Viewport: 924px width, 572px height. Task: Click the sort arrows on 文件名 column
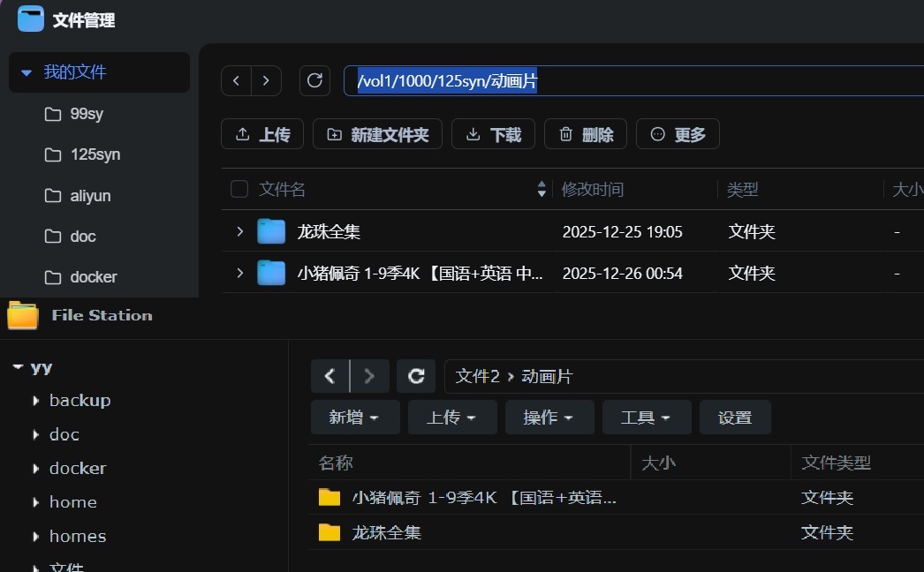click(x=541, y=189)
